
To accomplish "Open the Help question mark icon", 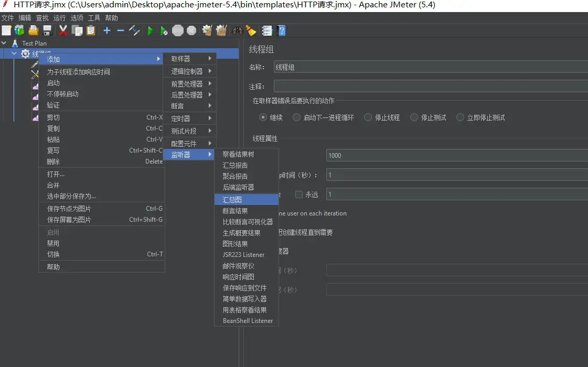I will (281, 30).
